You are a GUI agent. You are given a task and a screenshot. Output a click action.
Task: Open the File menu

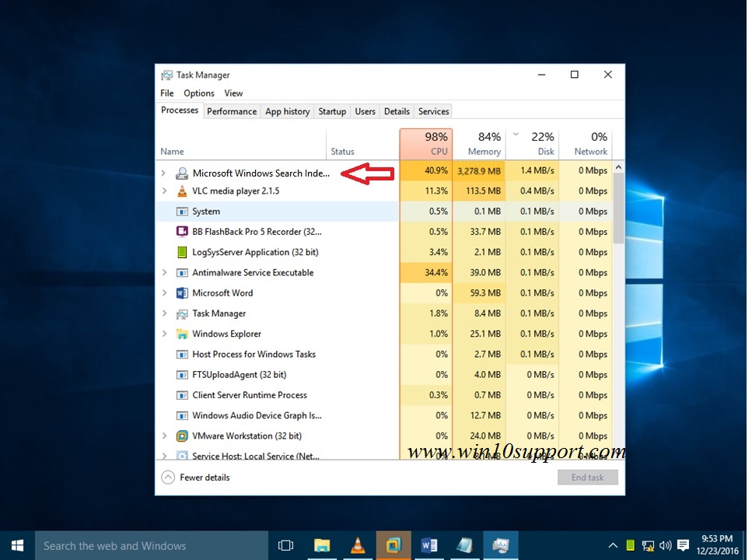(x=167, y=93)
